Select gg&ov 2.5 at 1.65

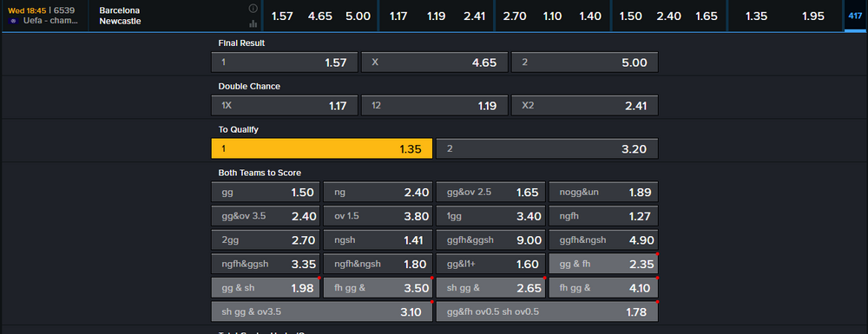coord(490,193)
